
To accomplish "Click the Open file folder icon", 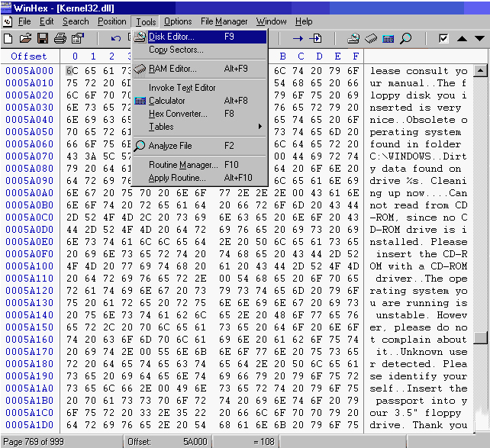I will [24, 38].
